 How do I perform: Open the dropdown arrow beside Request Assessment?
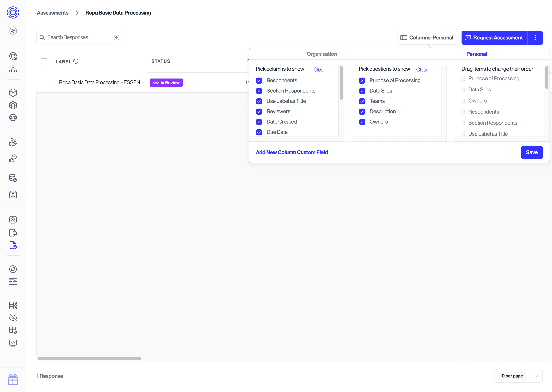coord(535,37)
